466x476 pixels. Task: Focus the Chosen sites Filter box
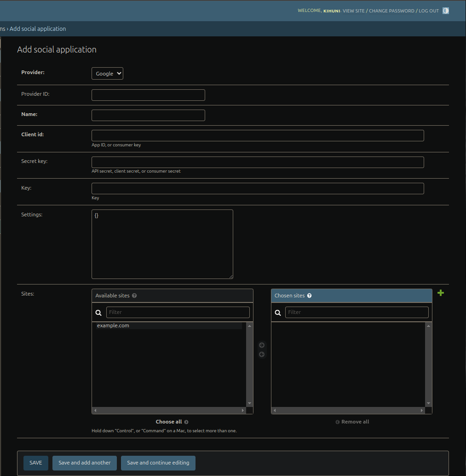(x=357, y=313)
